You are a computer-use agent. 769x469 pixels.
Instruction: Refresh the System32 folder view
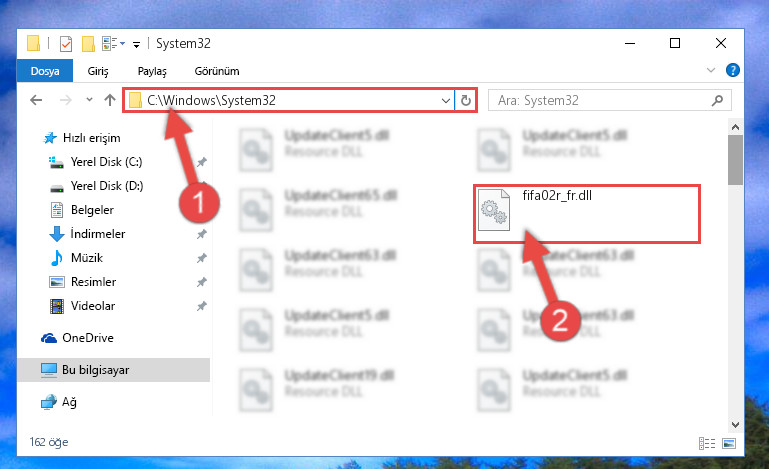465,101
